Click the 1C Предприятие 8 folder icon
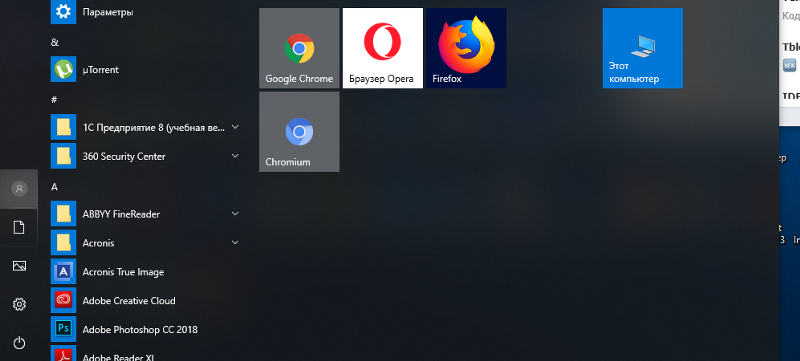The image size is (800, 361). click(63, 127)
